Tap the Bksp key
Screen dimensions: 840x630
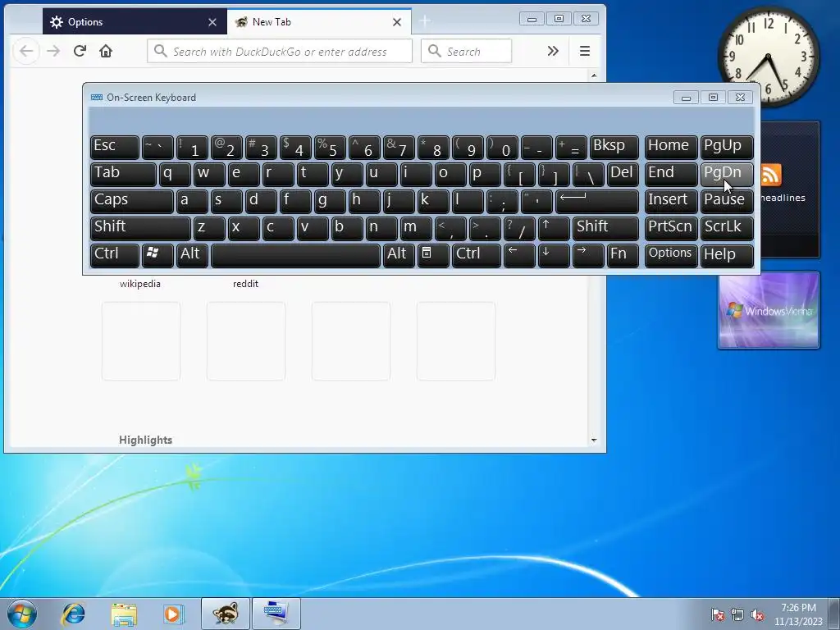pos(614,148)
